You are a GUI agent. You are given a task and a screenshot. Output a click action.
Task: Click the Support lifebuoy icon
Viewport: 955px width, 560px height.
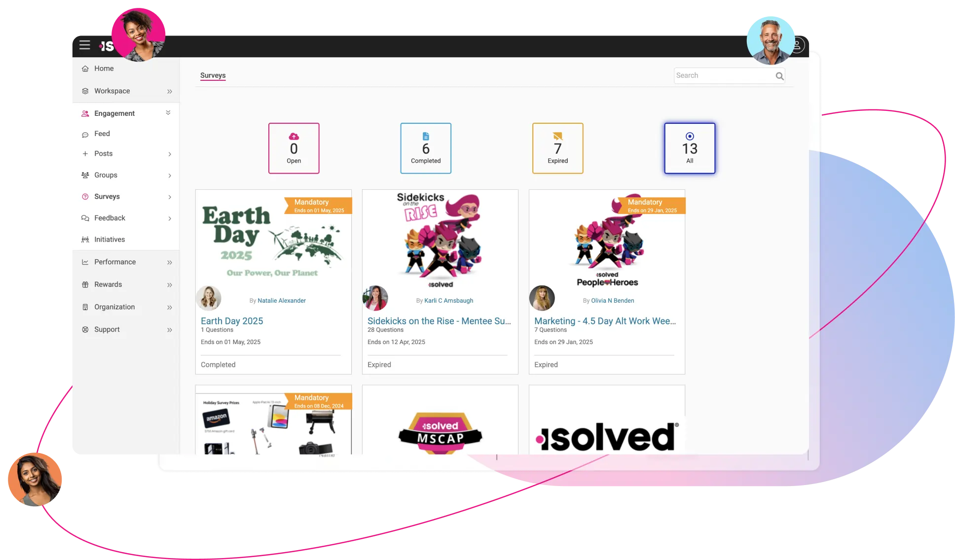(x=85, y=329)
